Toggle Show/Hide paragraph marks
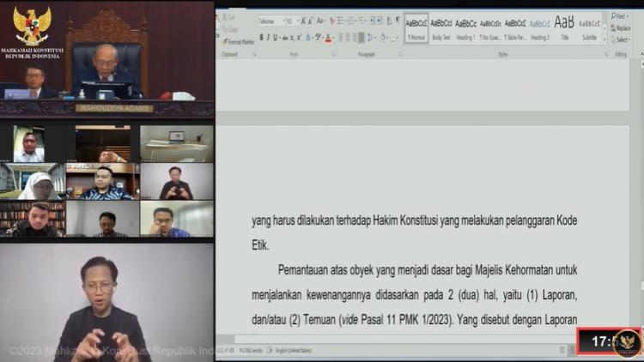 pos(398,21)
